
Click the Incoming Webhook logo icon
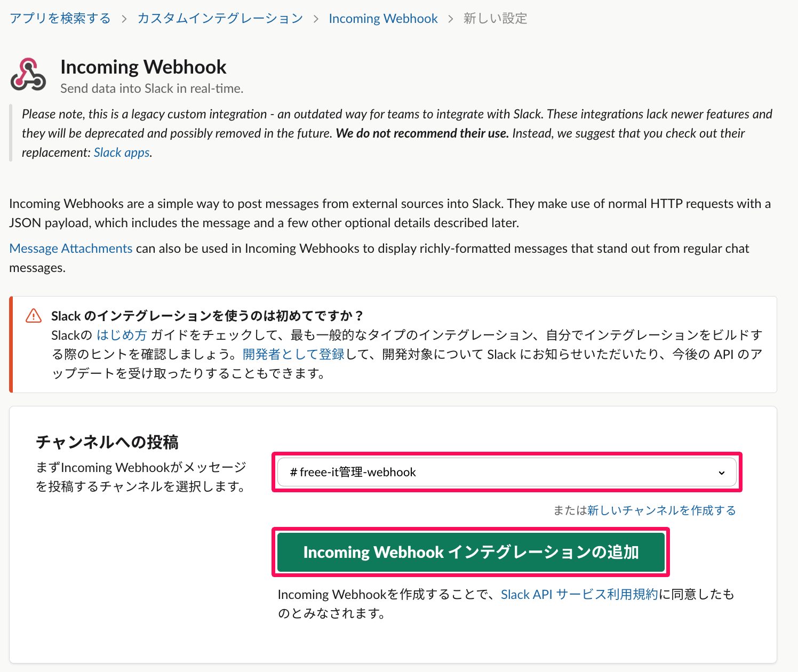[x=28, y=75]
